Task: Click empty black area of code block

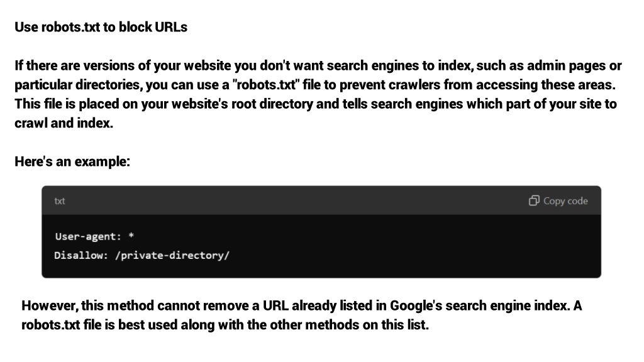Action: pyautogui.click(x=411, y=246)
